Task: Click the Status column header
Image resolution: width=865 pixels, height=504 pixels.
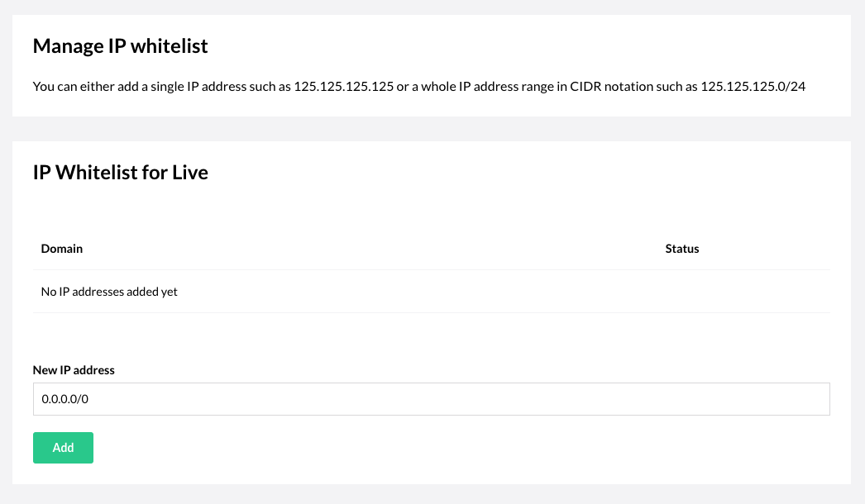Action: click(x=681, y=248)
